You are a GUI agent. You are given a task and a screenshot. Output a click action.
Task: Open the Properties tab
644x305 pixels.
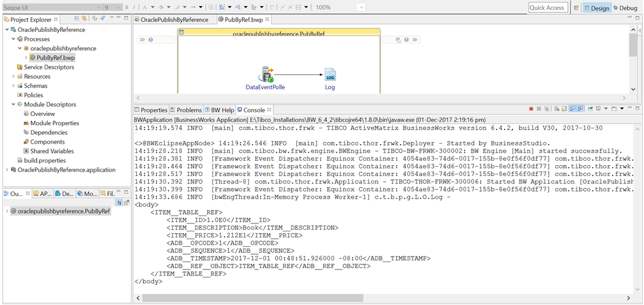[151, 110]
